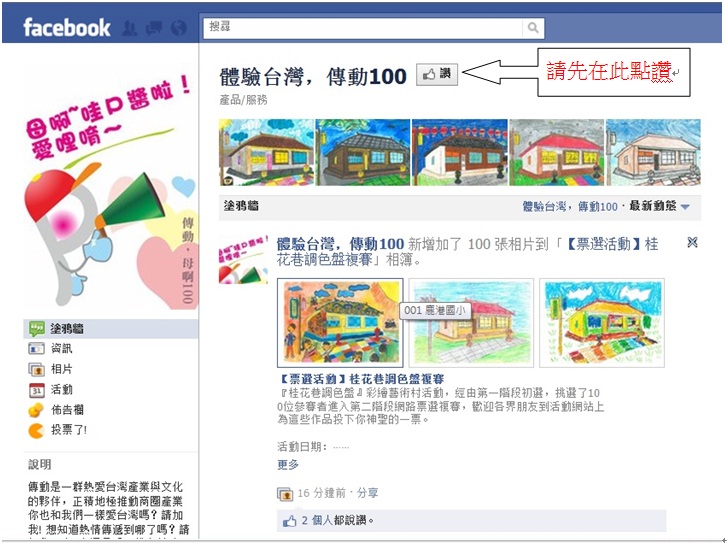This screenshot has height=543, width=727.
Task: Open the notifications globe icon
Action: [x=179, y=29]
